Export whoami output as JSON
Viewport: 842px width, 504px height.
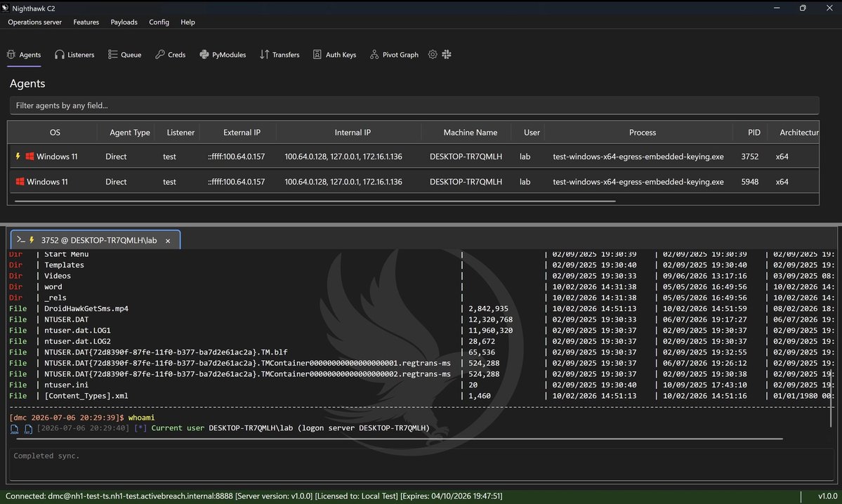(x=15, y=429)
